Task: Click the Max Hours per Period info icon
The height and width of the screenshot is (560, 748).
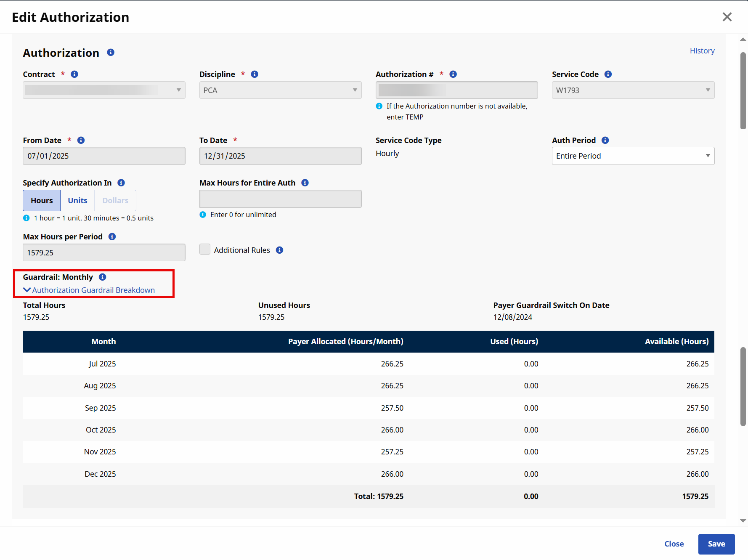Action: 112,237
